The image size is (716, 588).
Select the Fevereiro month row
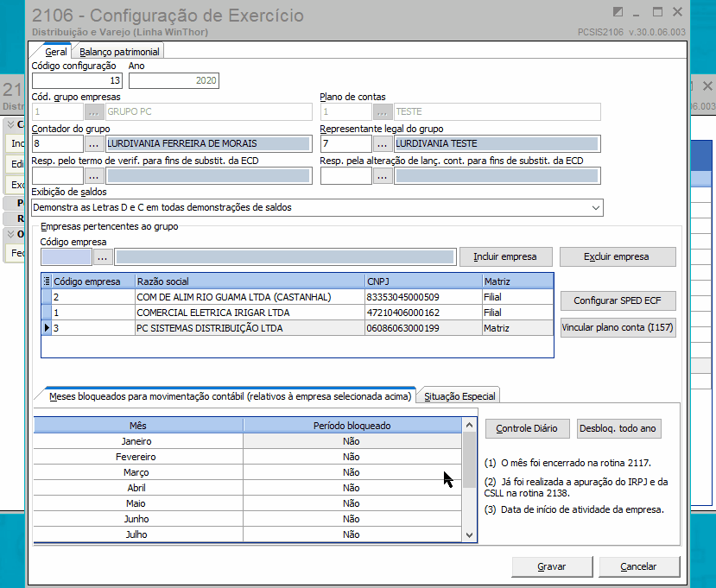tap(248, 457)
